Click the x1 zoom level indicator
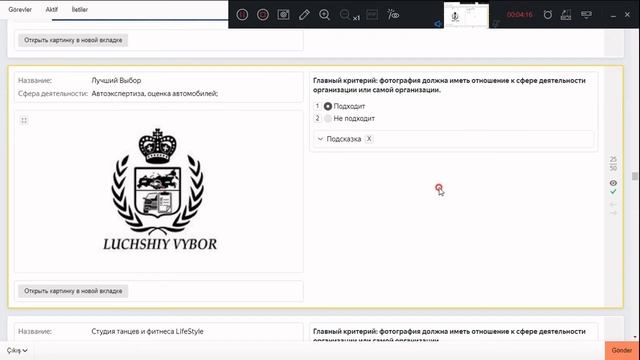 coord(356,18)
